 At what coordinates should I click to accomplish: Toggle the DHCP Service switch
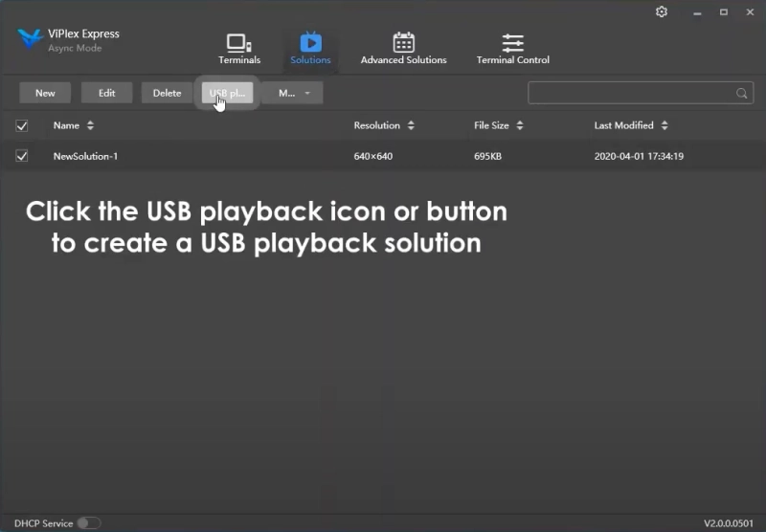coord(88,523)
